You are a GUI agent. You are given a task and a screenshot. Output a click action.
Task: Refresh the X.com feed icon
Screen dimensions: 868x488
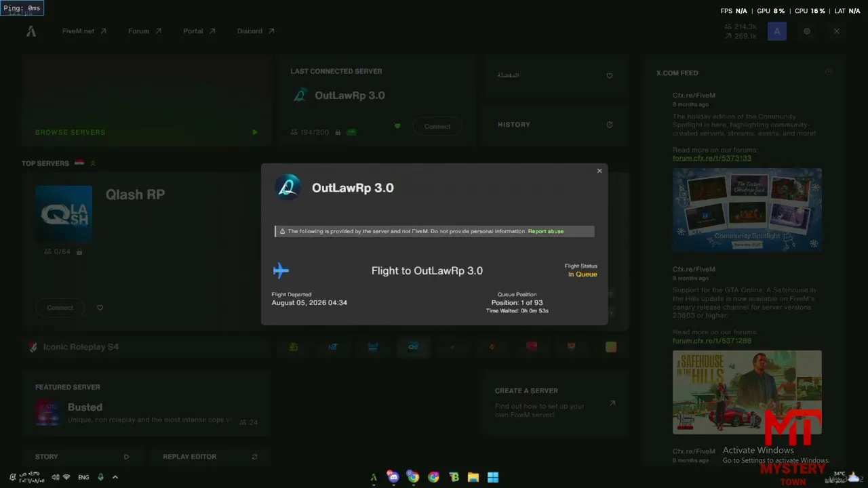click(x=828, y=73)
